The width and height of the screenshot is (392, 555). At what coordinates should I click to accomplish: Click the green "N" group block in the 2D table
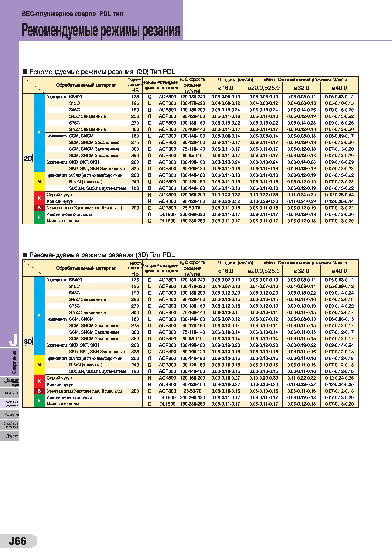(39, 218)
